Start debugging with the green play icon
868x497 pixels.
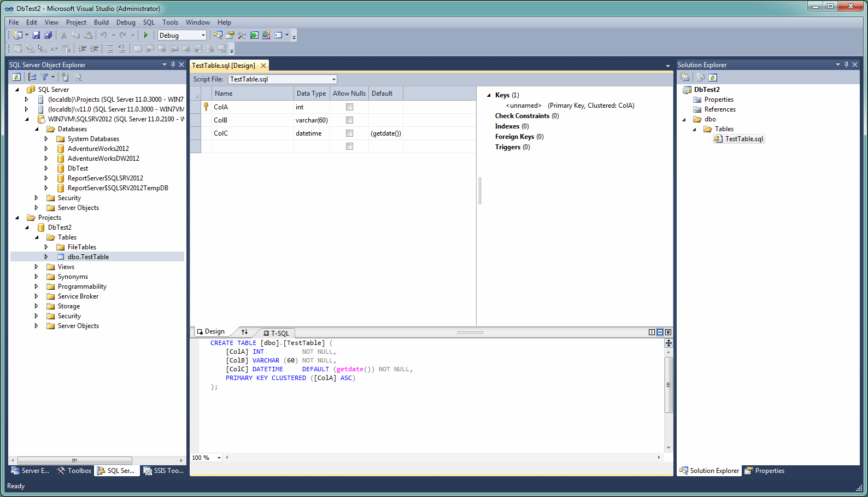(146, 35)
